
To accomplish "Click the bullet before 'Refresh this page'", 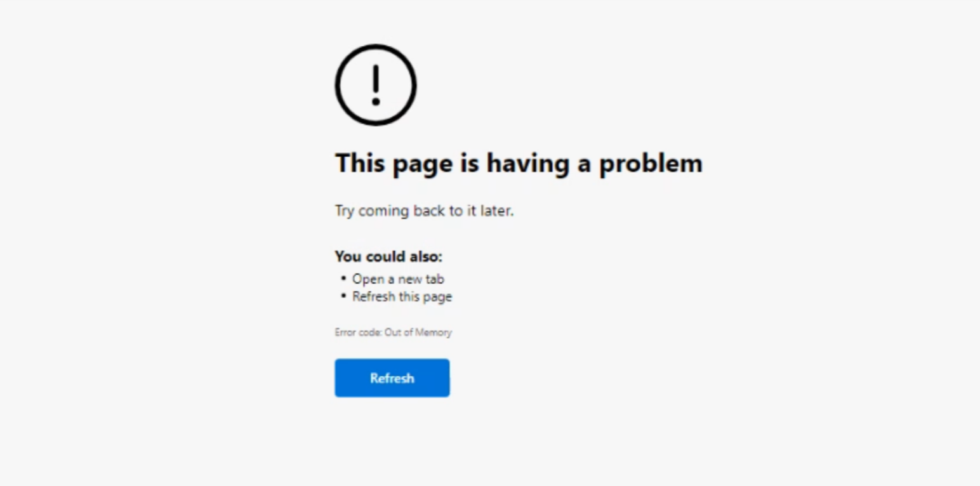I will tap(343, 296).
